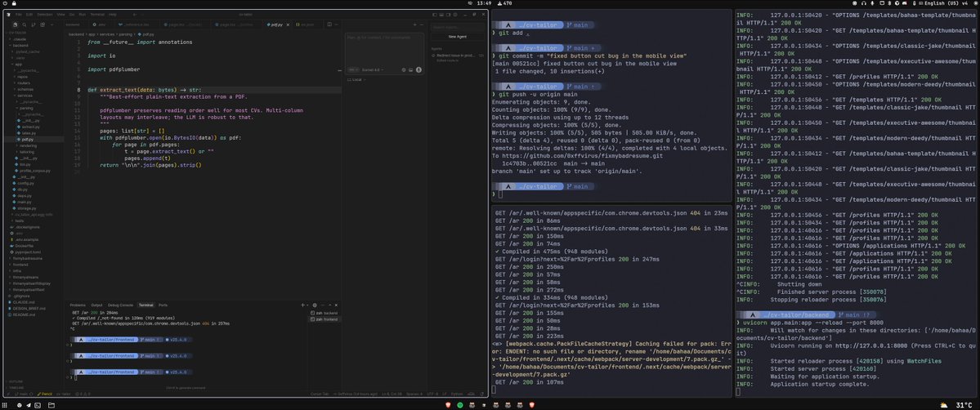Click the new terminal plus icon in panel
Screen dimensions: 980x410
point(302,305)
